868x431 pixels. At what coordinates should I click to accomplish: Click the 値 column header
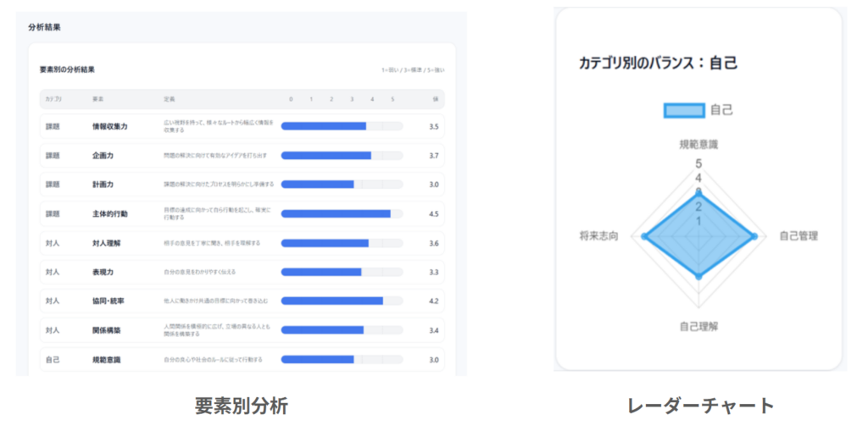[436, 99]
